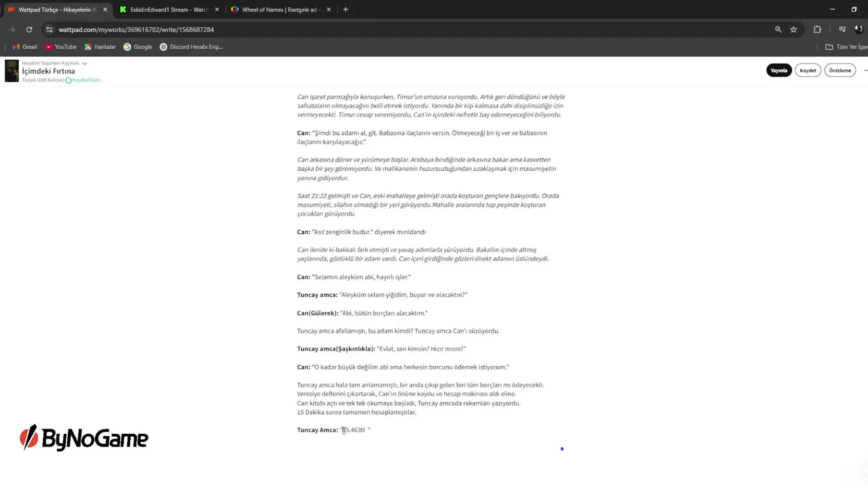Open the Haritalar bookmark
Image resolution: width=868 pixels, height=488 pixels.
100,47
